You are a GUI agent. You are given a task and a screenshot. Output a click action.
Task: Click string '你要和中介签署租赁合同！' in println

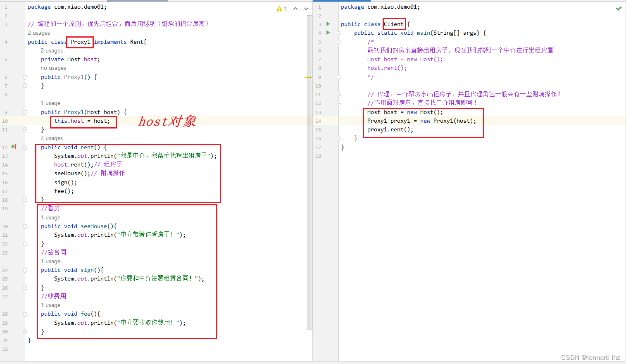157,278
